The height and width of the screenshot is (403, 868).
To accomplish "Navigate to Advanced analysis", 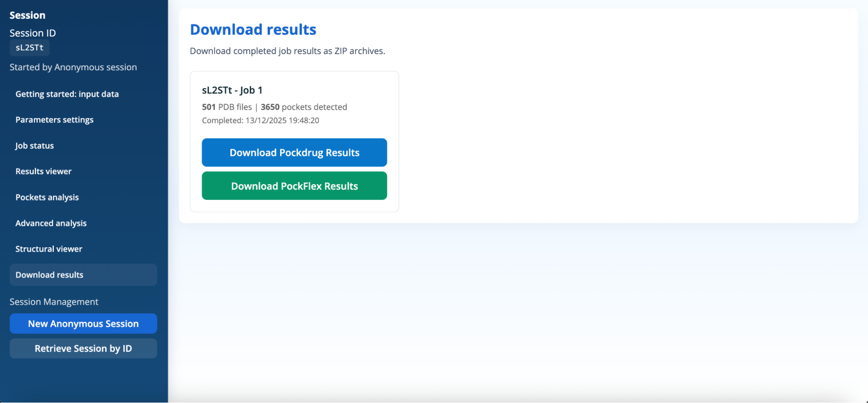I will point(83,223).
